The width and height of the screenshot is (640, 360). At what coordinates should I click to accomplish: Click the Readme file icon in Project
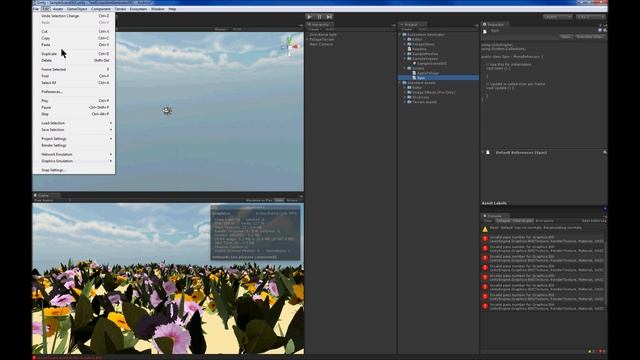(409, 49)
